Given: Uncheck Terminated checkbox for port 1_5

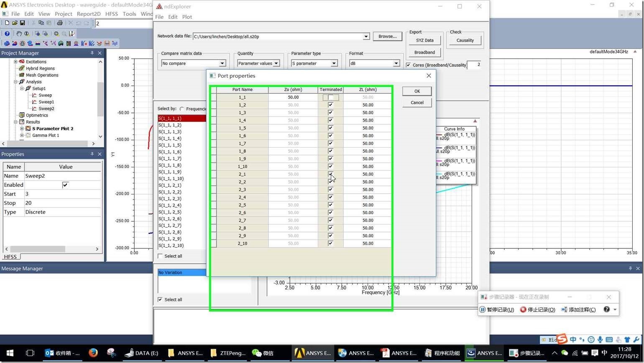Looking at the screenshot, I should [x=330, y=128].
